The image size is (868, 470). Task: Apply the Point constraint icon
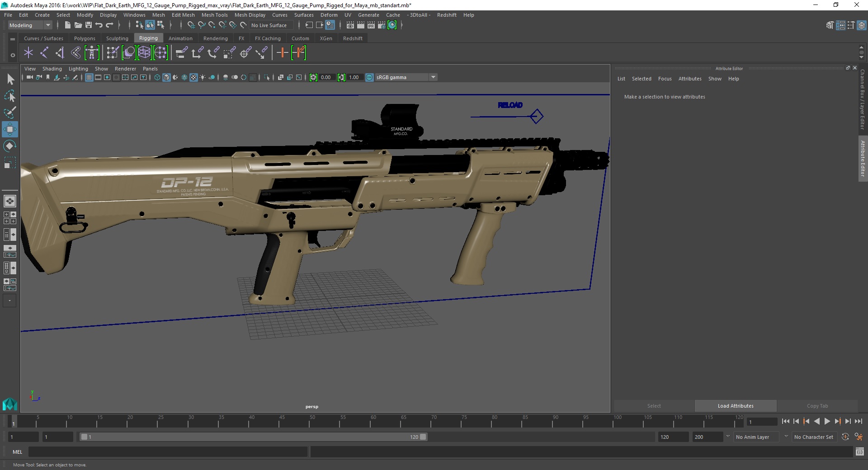coord(197,53)
